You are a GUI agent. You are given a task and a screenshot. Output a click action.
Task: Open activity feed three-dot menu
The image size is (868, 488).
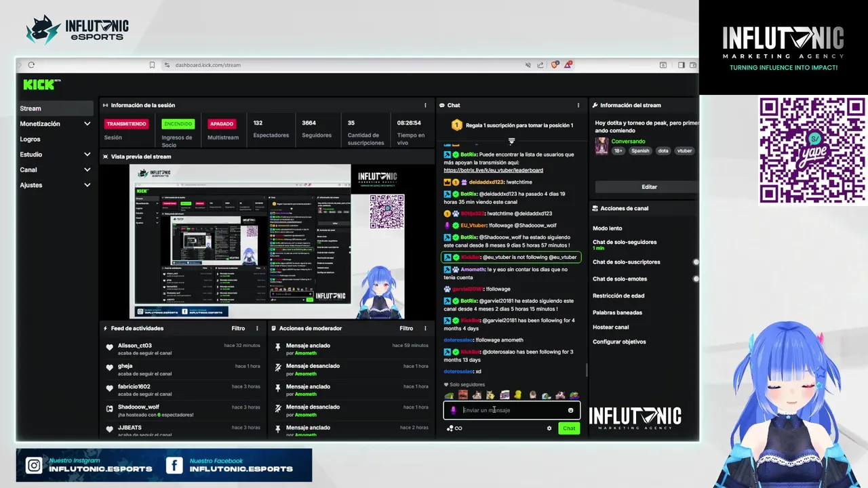point(257,328)
